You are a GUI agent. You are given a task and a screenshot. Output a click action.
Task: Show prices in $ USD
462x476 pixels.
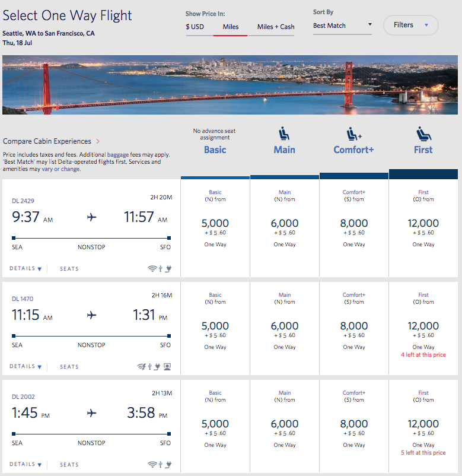[x=195, y=27]
